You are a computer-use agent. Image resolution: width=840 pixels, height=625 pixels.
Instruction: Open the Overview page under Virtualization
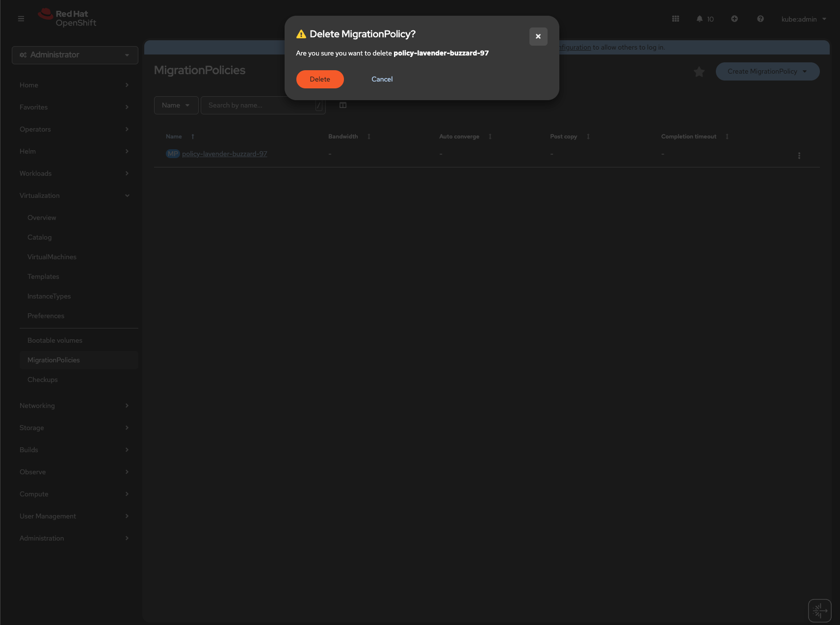[x=42, y=217]
